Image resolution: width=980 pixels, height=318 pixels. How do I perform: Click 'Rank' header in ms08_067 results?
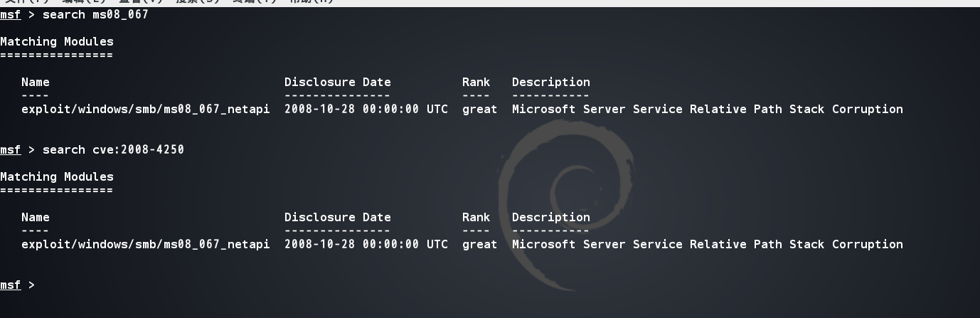(x=476, y=82)
